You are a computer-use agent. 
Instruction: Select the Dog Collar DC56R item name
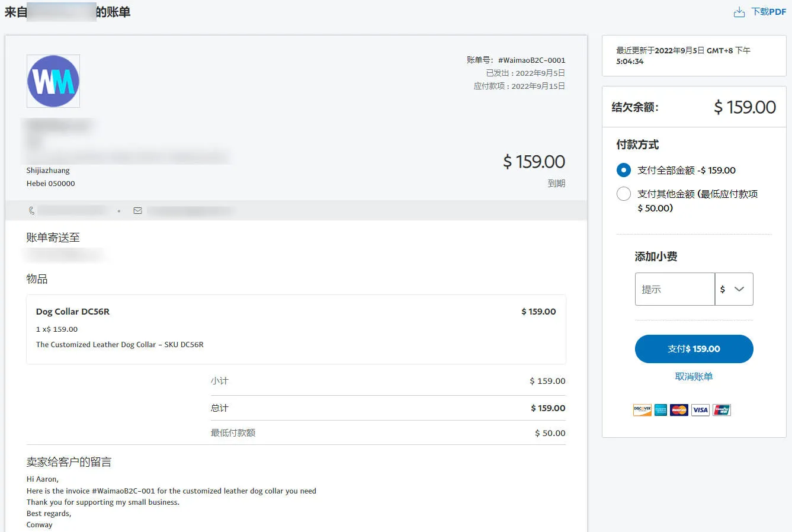pyautogui.click(x=73, y=312)
